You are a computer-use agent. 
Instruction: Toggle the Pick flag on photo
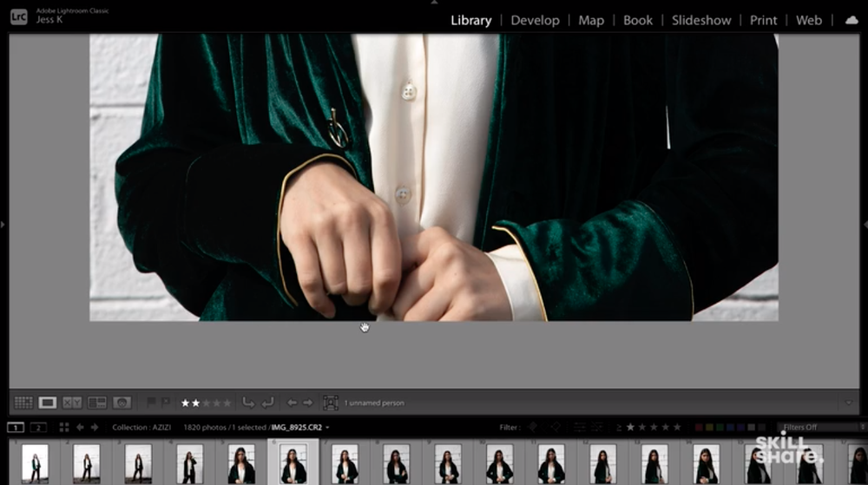tap(152, 403)
